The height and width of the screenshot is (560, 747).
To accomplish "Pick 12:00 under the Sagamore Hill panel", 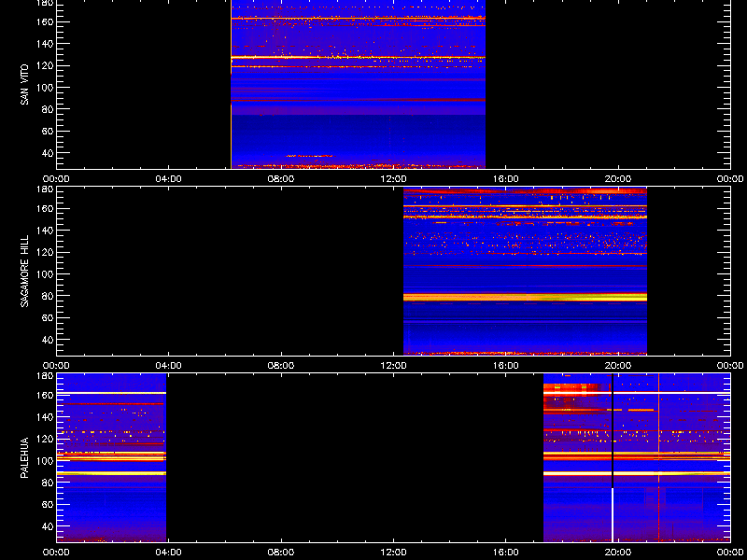I will coord(393,366).
